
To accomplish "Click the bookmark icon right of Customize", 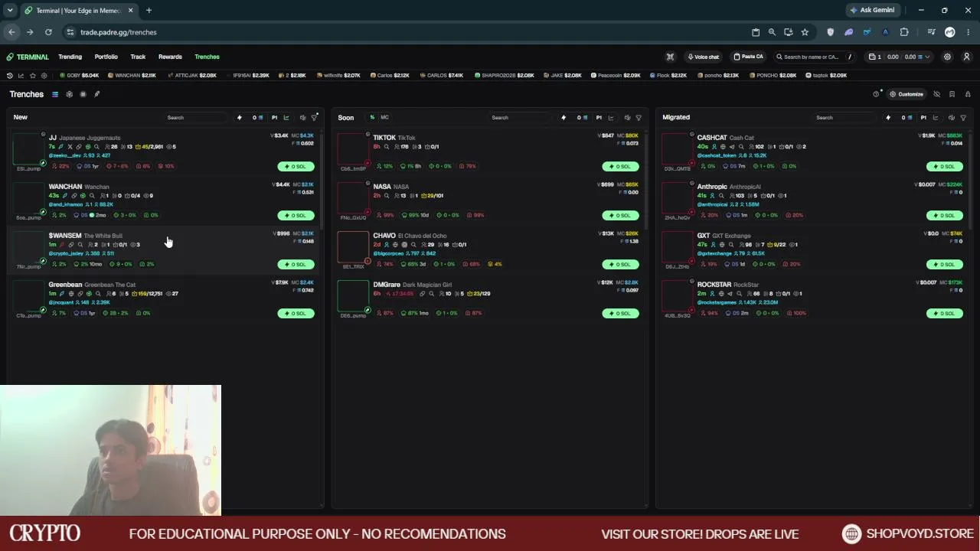I will (x=952, y=94).
